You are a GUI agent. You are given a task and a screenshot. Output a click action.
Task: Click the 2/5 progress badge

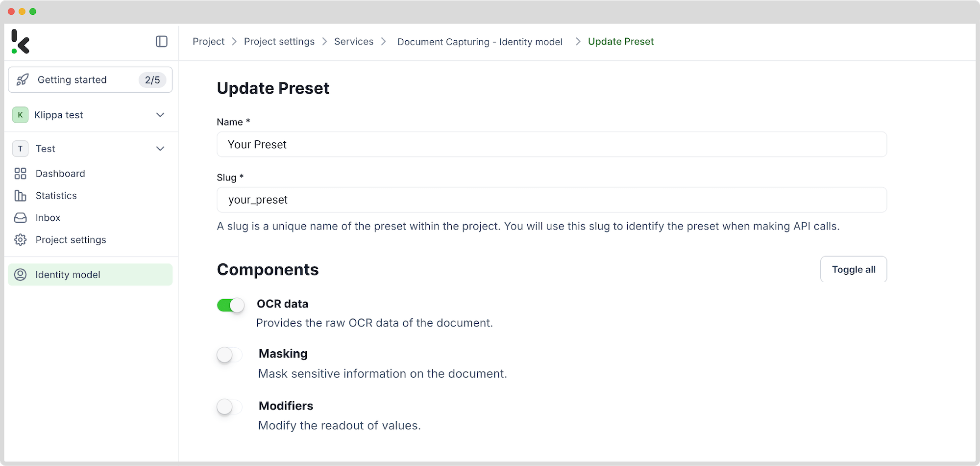pos(152,80)
